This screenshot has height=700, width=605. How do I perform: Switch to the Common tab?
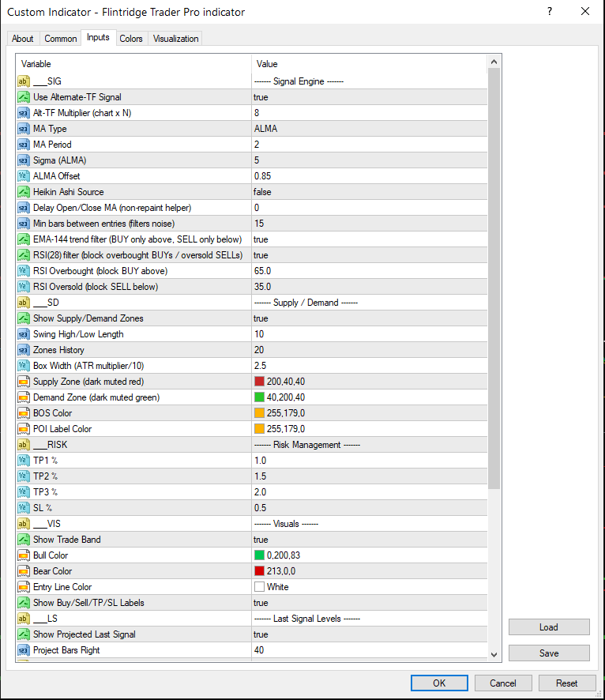click(x=61, y=39)
